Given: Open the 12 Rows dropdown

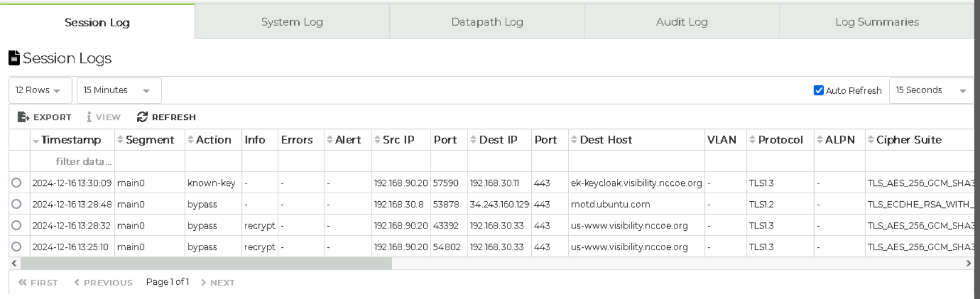Looking at the screenshot, I should (x=39, y=90).
